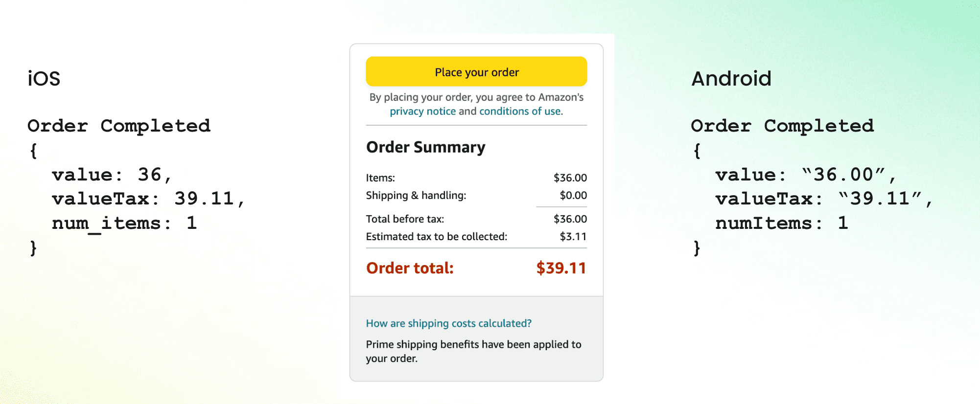Open How are shipping costs calculated link
This screenshot has width=980, height=404.
click(448, 323)
